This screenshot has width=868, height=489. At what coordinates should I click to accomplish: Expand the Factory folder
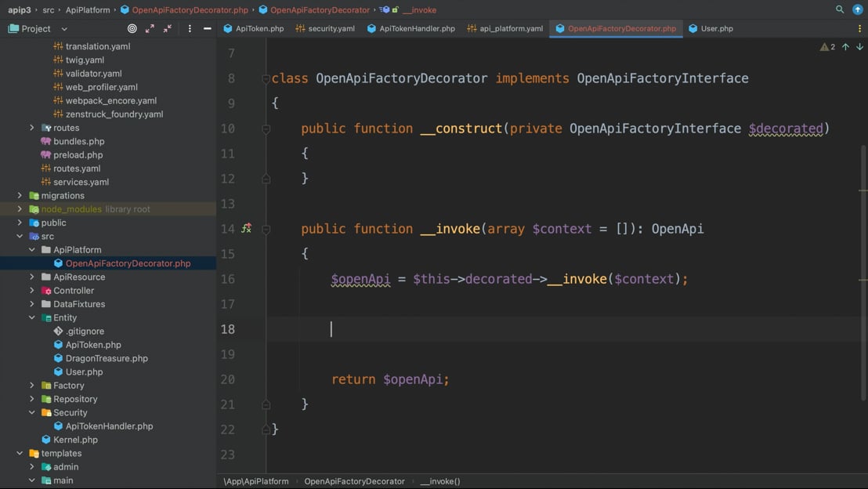(x=31, y=386)
